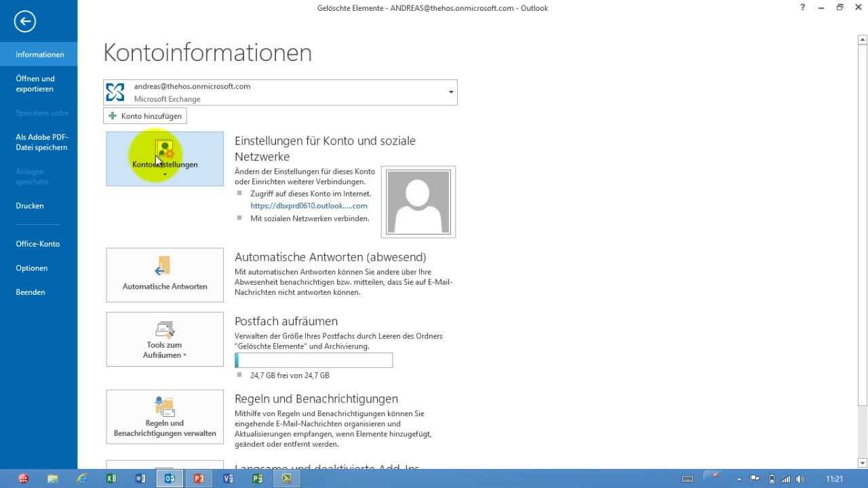Expand the Tools zum Aufräumen menu

165,339
